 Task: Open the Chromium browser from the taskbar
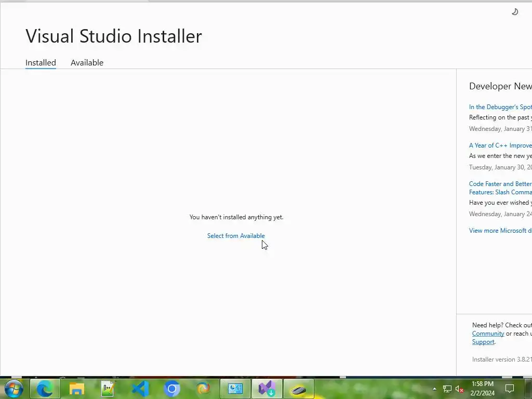171,389
